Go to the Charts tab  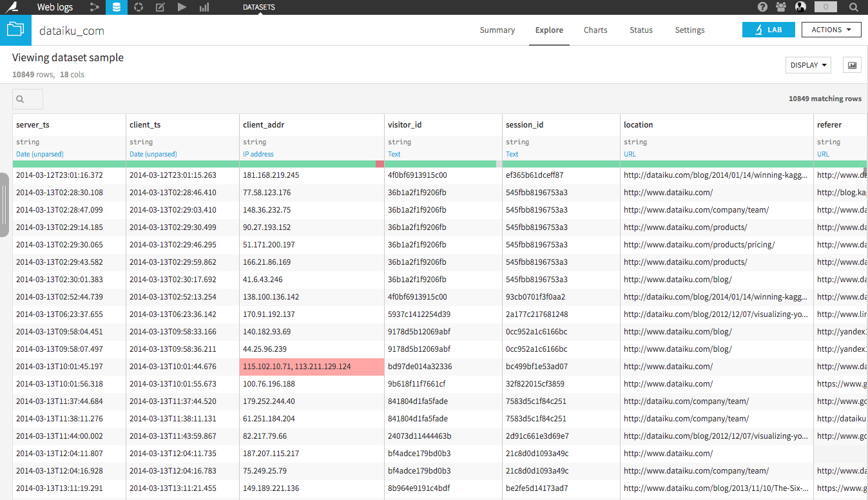(x=595, y=30)
